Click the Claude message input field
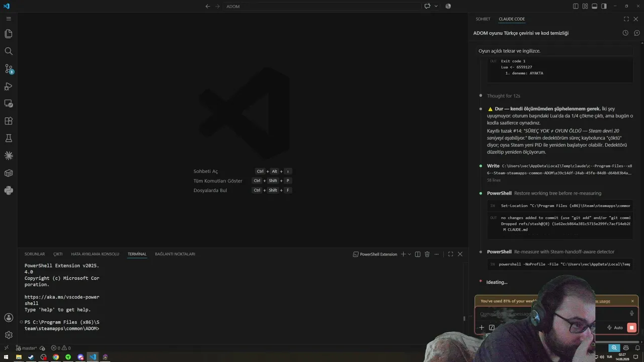644x362 pixels. point(551,314)
